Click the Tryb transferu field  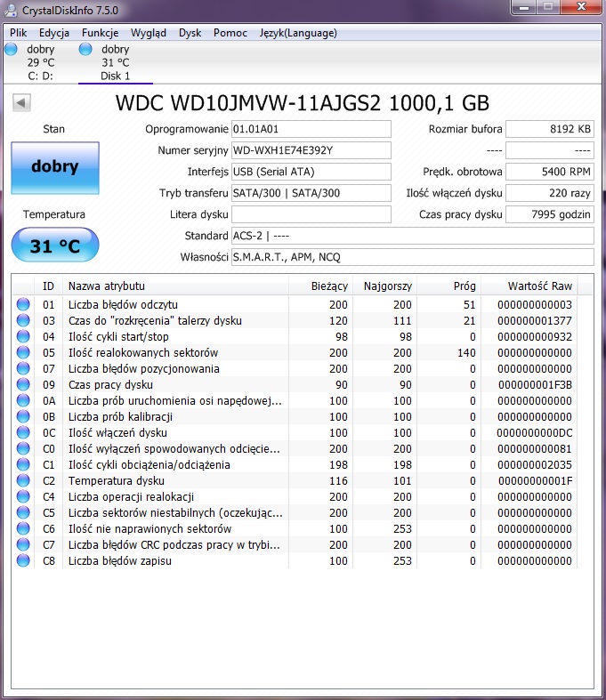tap(311, 193)
